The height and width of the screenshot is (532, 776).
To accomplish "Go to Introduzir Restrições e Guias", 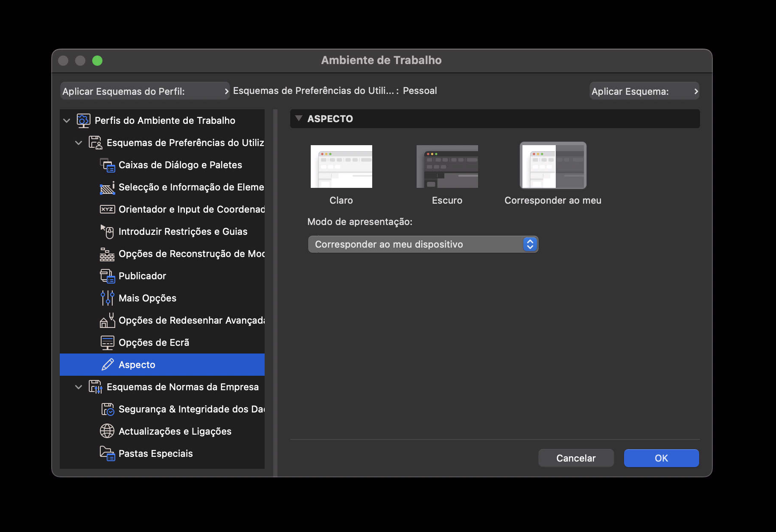I will click(162, 231).
